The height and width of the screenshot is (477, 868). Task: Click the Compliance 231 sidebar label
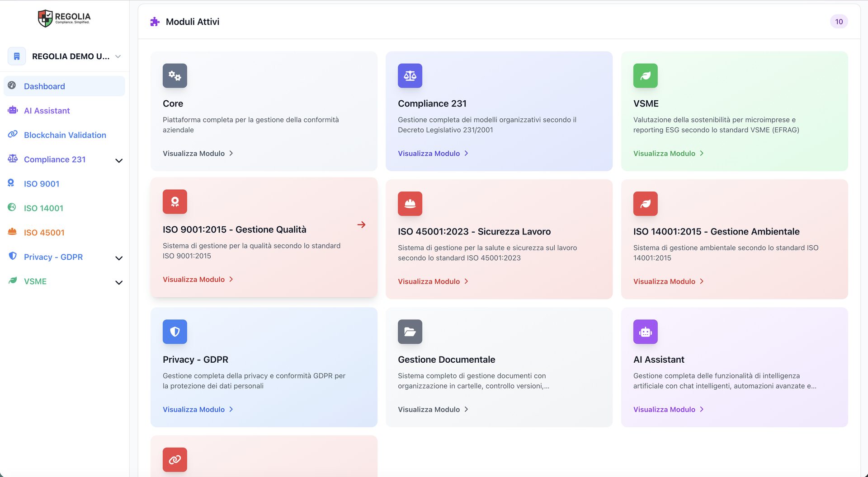pyautogui.click(x=55, y=159)
